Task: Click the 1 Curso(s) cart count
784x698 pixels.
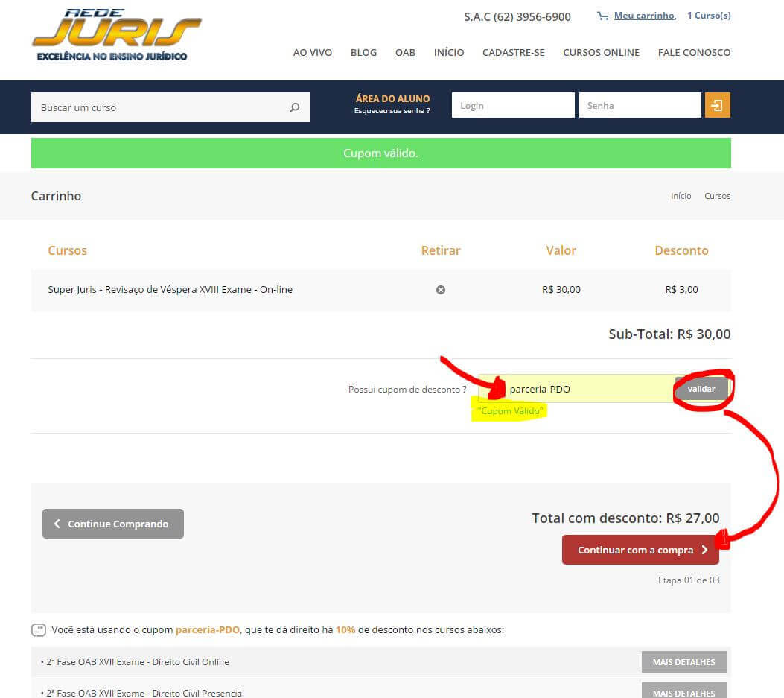Action: [709, 16]
